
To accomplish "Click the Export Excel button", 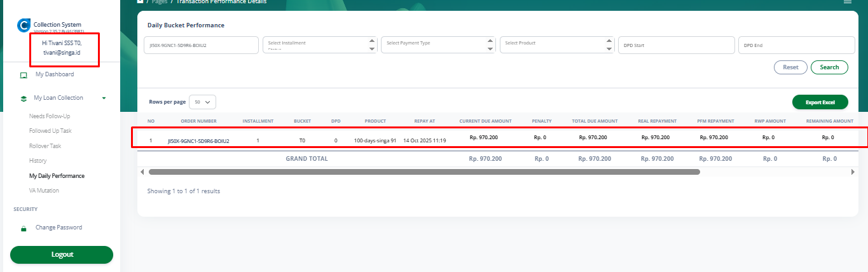I will click(820, 102).
